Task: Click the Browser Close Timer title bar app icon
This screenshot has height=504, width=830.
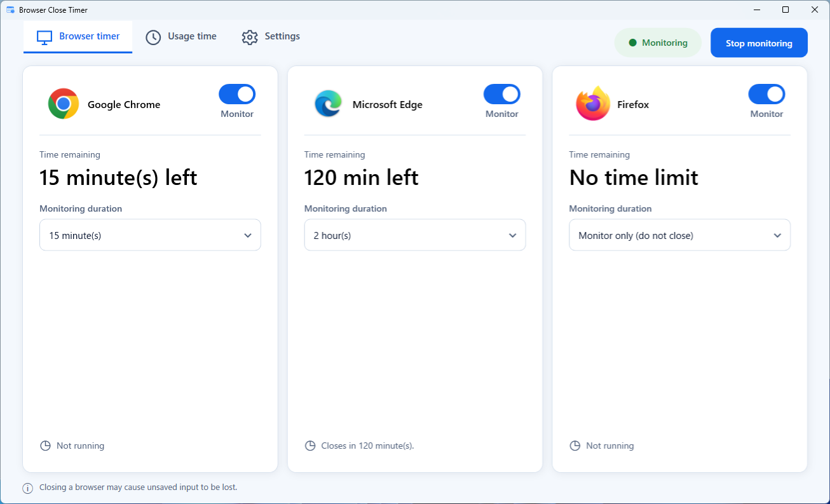Action: point(10,10)
